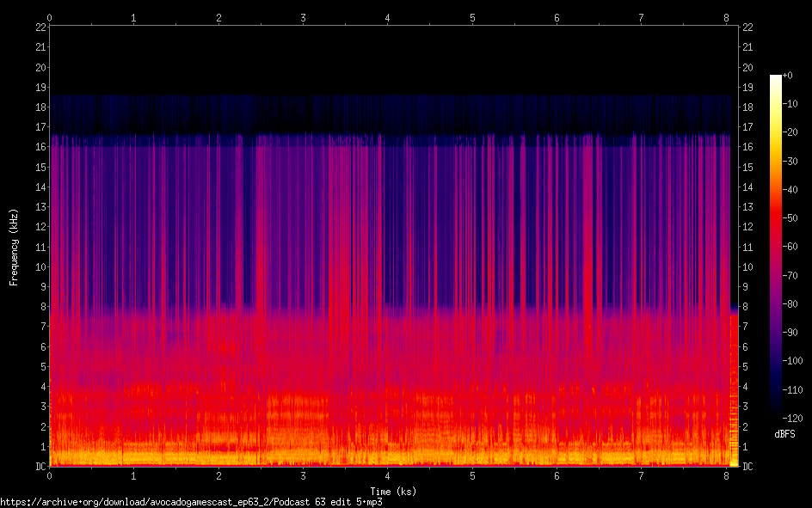Click the "-60" color scale label

[790, 247]
